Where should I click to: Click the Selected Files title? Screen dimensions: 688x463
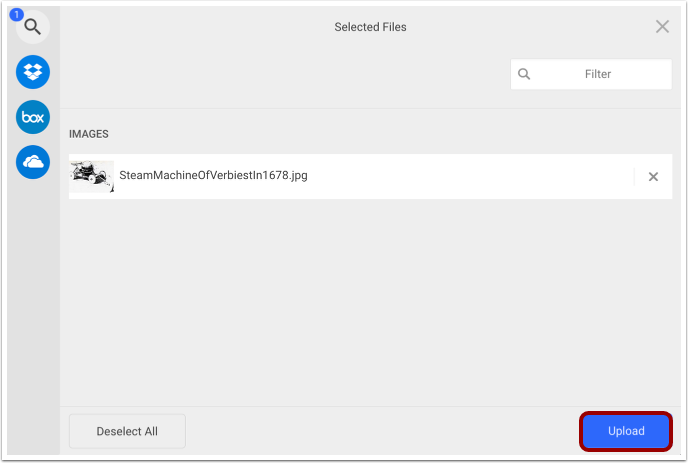[x=370, y=27]
